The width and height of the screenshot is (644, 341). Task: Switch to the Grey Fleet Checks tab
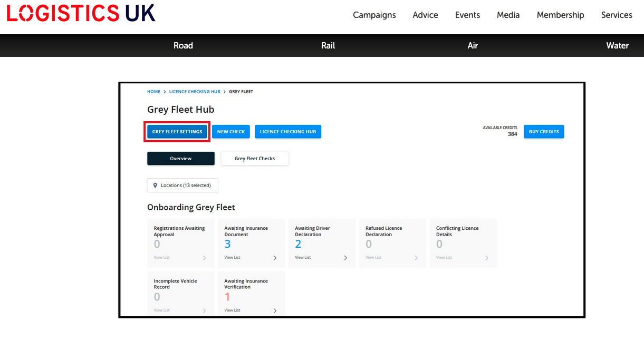(255, 159)
